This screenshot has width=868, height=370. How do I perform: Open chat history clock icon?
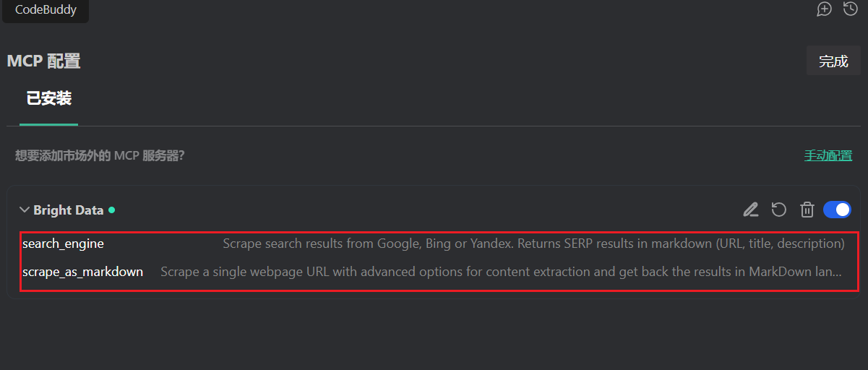[851, 9]
